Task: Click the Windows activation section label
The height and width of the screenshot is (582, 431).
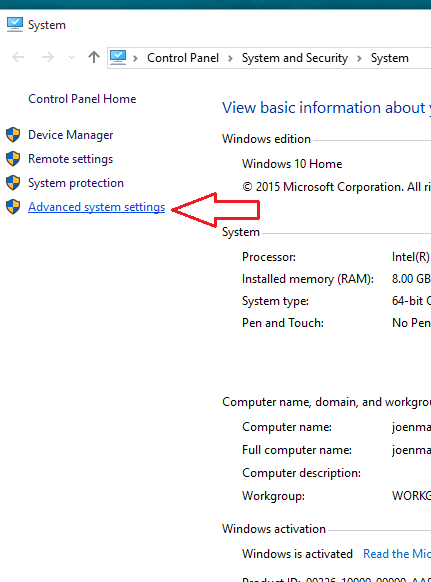Action: 274,529
